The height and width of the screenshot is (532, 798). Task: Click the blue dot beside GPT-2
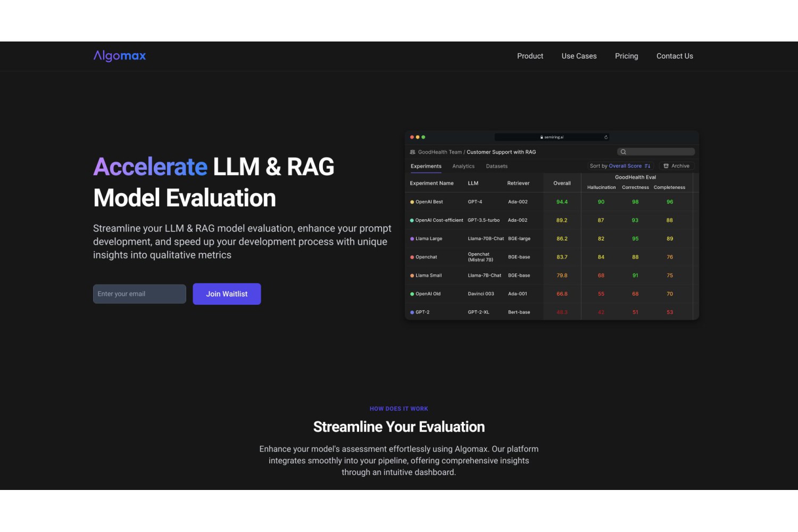point(412,312)
